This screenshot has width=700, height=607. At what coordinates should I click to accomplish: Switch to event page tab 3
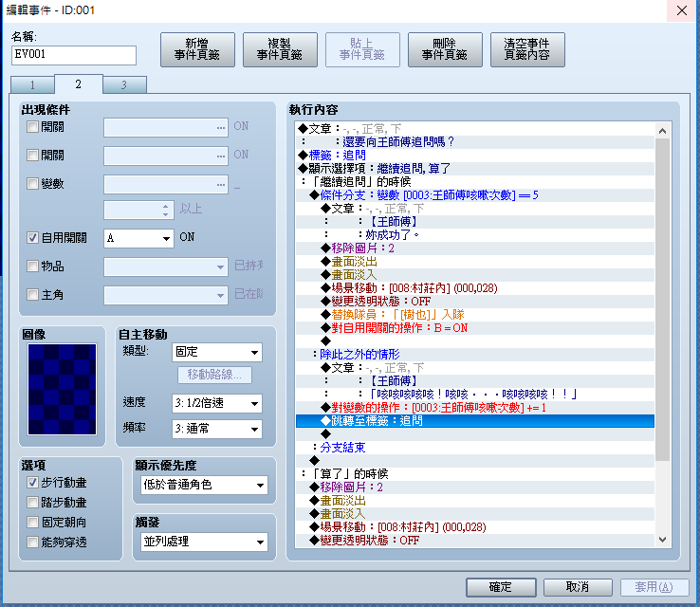point(124,84)
